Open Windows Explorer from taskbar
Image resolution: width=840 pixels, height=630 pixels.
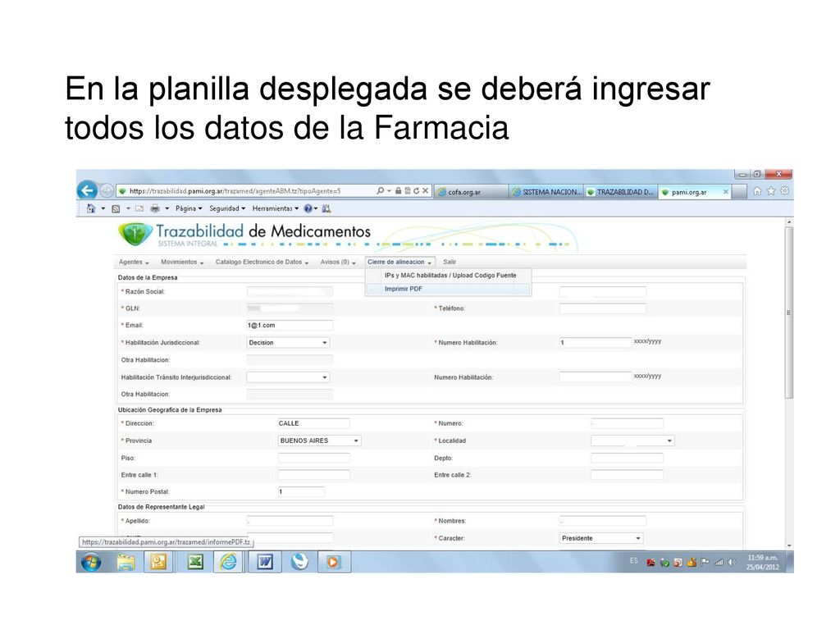(x=126, y=563)
